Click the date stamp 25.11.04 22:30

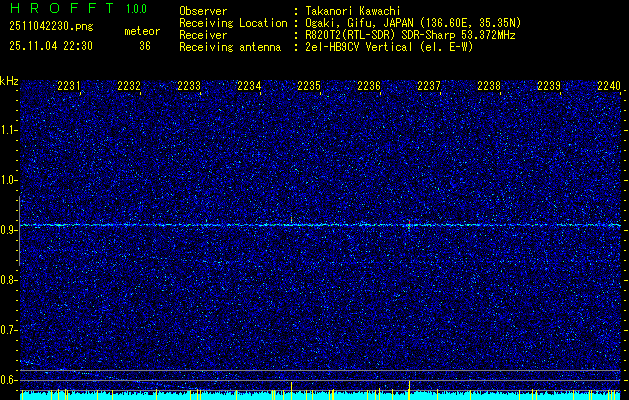tap(51, 46)
